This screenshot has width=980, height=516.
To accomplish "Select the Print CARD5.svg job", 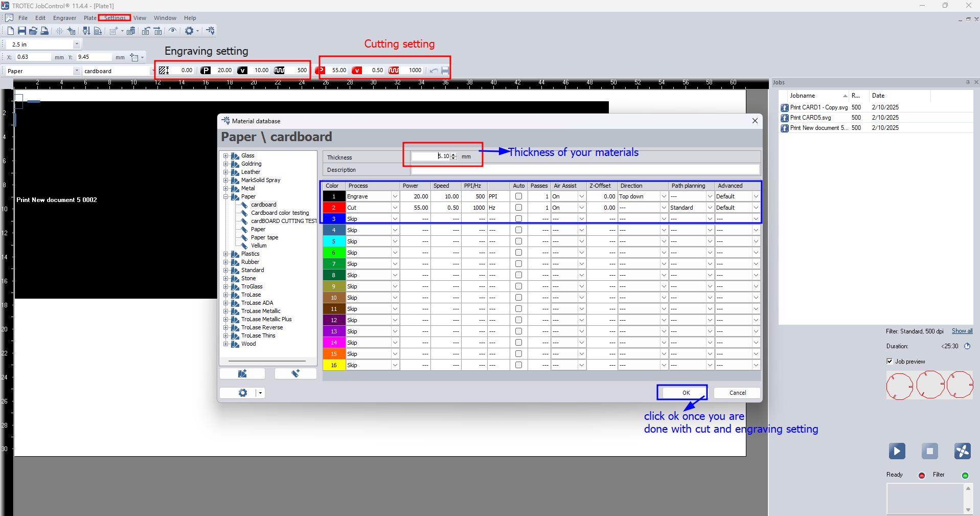I will coord(810,118).
